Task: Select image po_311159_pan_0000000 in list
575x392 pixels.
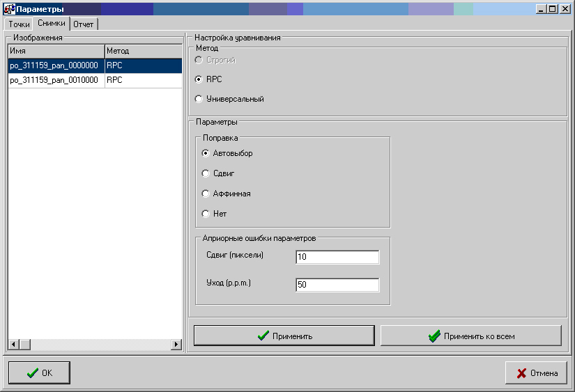Action: [x=54, y=65]
